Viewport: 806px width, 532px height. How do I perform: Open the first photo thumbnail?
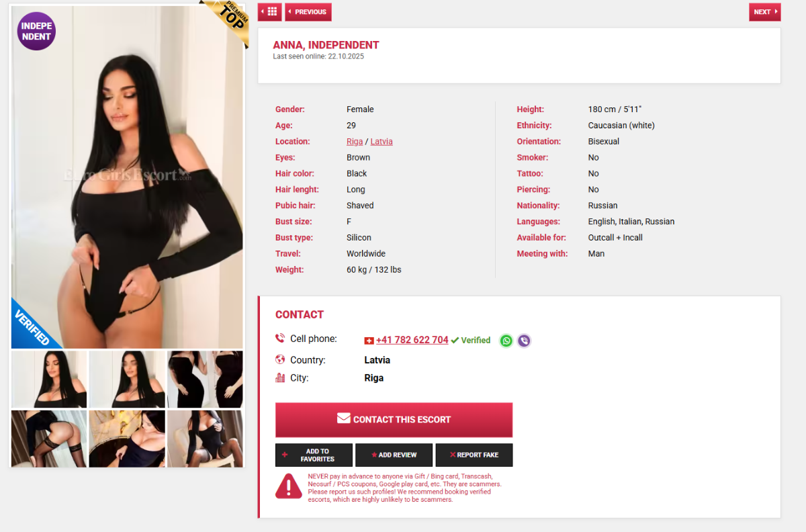(x=49, y=380)
